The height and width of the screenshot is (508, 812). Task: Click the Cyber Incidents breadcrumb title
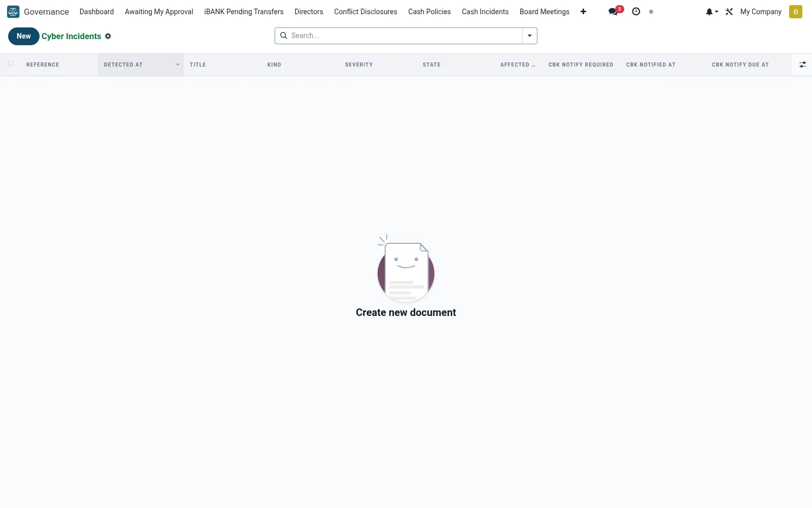point(72,36)
